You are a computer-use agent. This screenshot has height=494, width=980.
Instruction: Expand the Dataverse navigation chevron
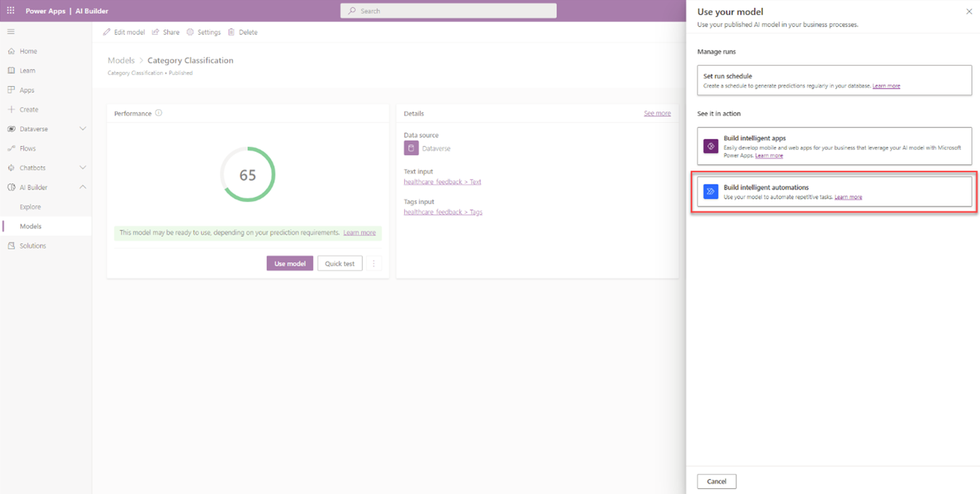tap(83, 129)
